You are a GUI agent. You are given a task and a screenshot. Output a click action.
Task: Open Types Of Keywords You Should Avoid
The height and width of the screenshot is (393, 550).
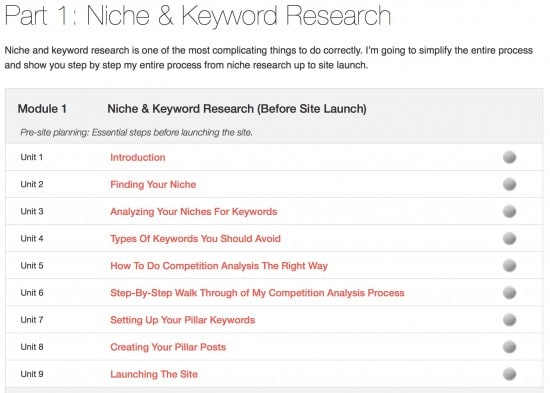195,239
